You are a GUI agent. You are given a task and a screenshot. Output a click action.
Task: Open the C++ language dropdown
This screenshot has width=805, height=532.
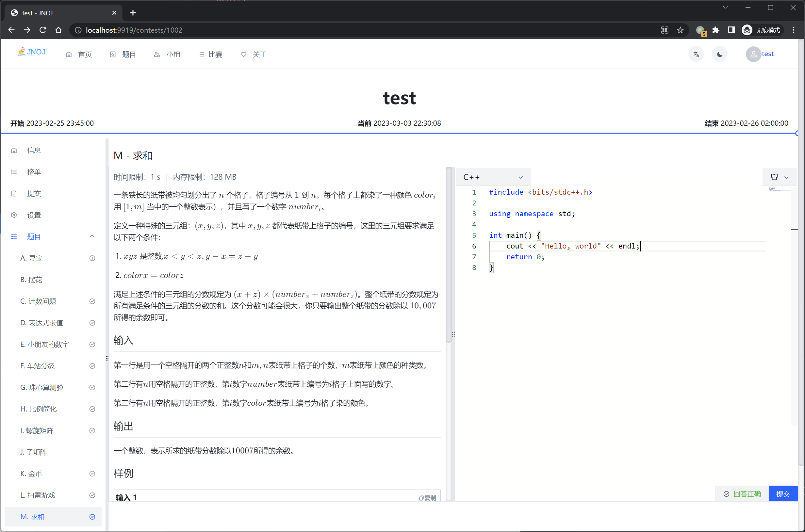tap(493, 177)
